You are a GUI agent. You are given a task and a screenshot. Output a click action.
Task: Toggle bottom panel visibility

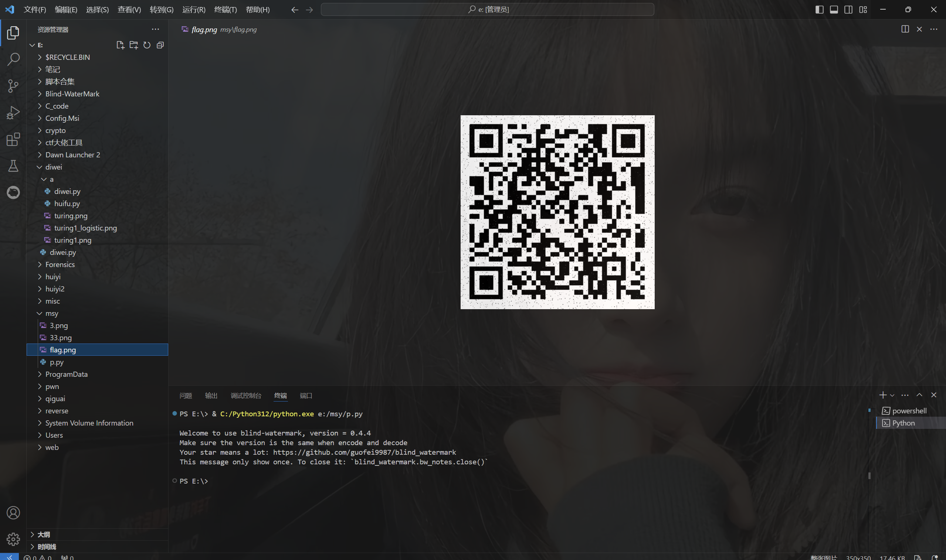(x=834, y=10)
